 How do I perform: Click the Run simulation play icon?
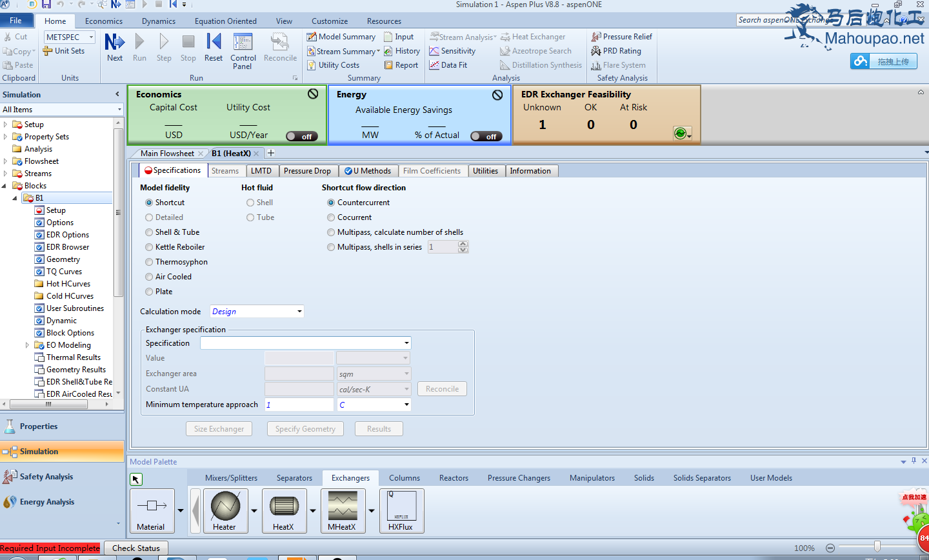tap(139, 42)
